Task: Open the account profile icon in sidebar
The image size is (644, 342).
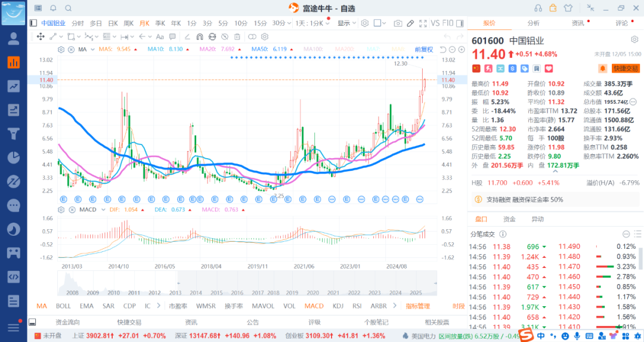Action: pos(14,39)
